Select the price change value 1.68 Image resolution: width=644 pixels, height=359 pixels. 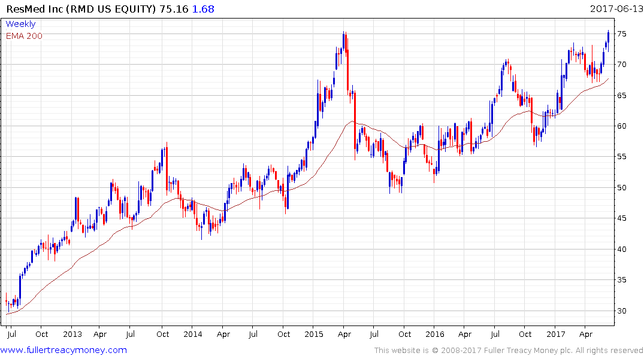tap(203, 9)
